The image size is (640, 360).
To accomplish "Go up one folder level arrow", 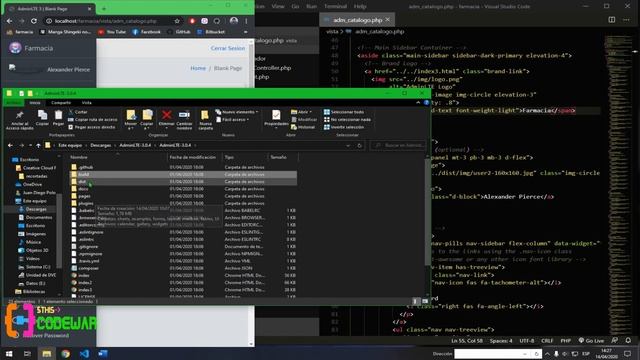I will point(38,145).
